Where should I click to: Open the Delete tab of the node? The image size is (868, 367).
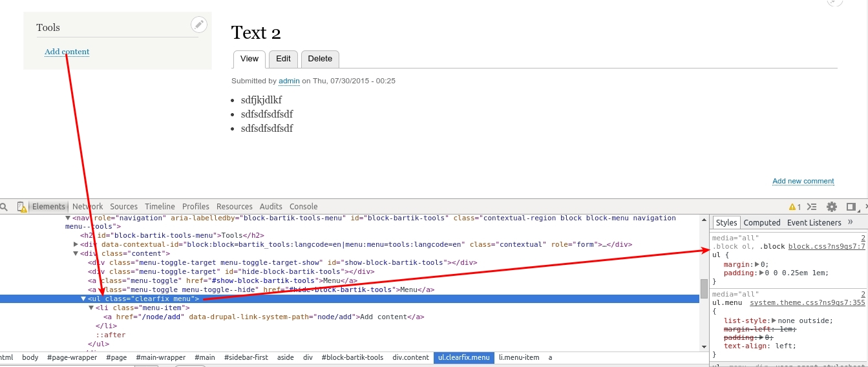(x=320, y=59)
